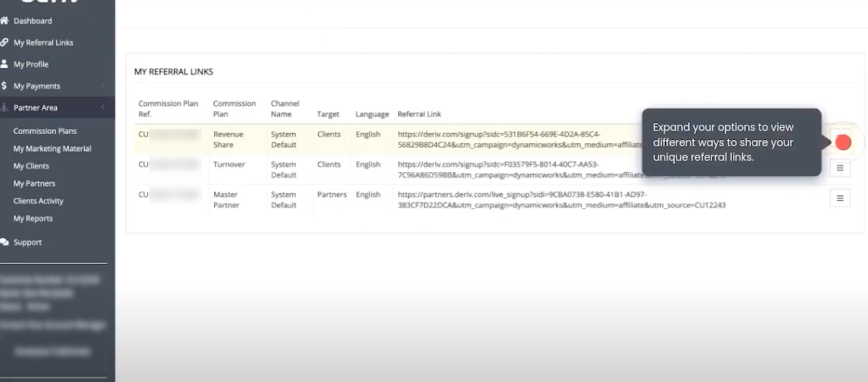
Task: Click the Partner Area sitemap icon
Action: pos(4,108)
